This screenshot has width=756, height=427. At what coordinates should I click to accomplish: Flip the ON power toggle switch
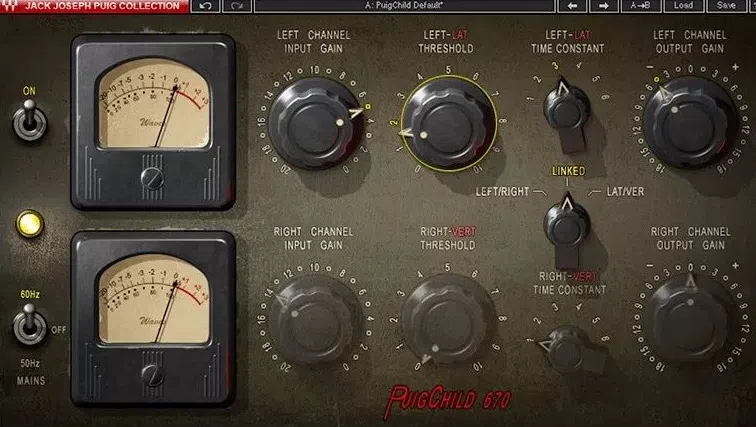(29, 120)
